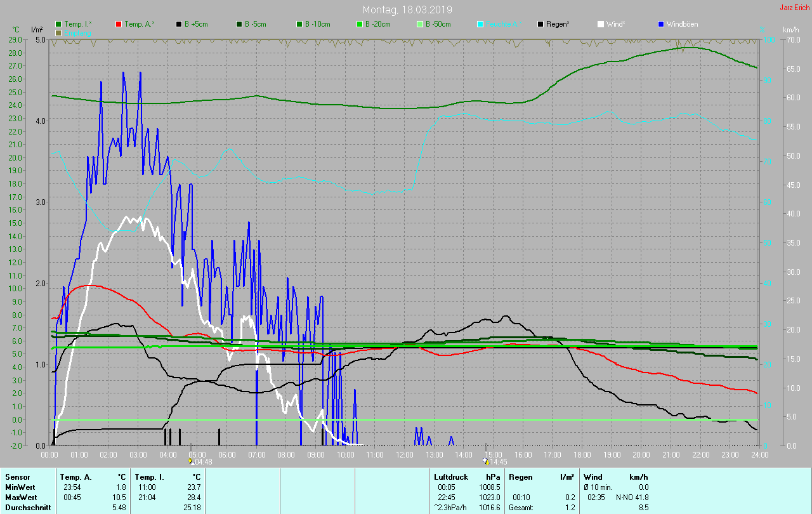Click the olive legend square in second row
812x514 pixels.
(58, 32)
